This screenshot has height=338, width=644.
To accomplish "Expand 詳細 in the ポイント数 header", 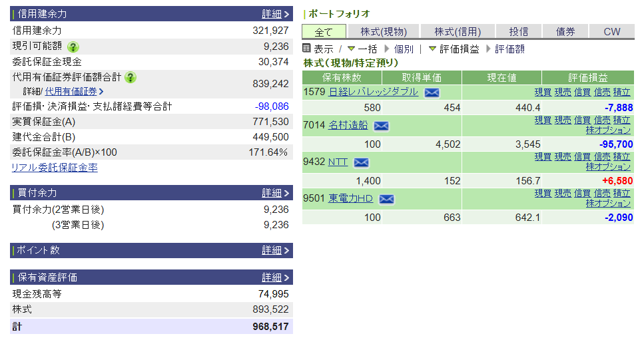I will [x=276, y=250].
